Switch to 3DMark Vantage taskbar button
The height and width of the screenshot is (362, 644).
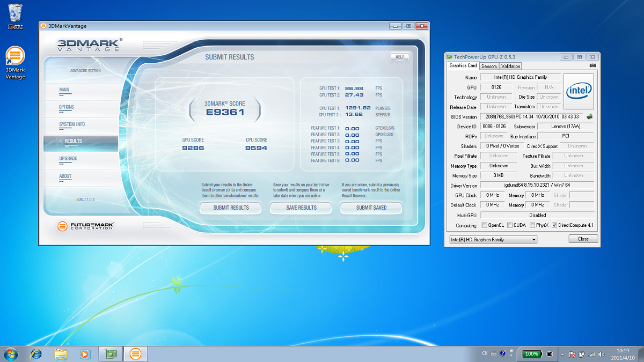(x=136, y=353)
